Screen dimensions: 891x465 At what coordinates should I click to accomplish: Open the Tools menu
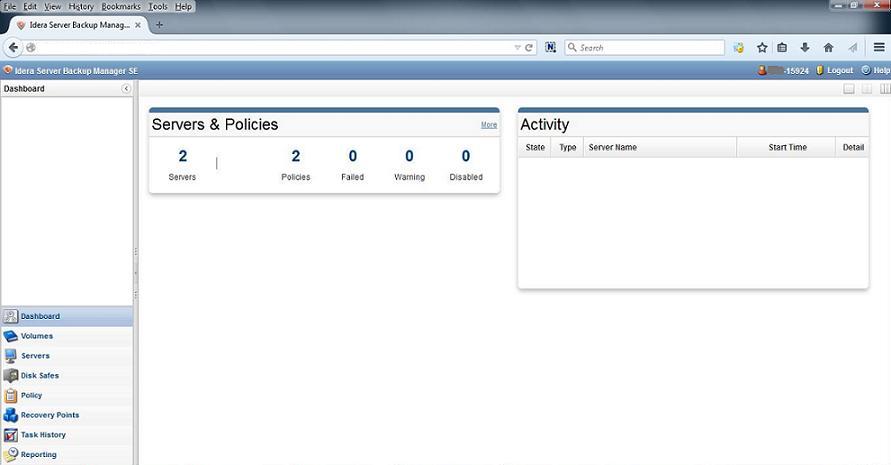click(158, 7)
